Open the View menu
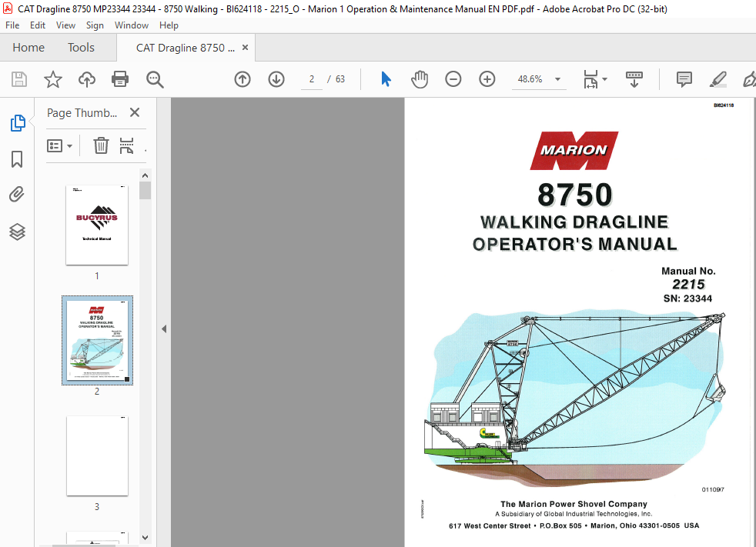756x547 pixels. (65, 25)
